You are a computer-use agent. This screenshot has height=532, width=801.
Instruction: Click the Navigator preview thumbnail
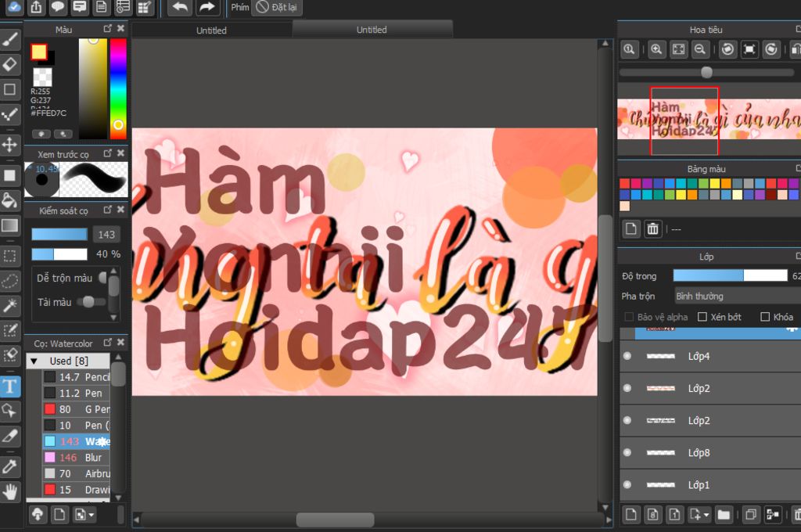click(709, 120)
